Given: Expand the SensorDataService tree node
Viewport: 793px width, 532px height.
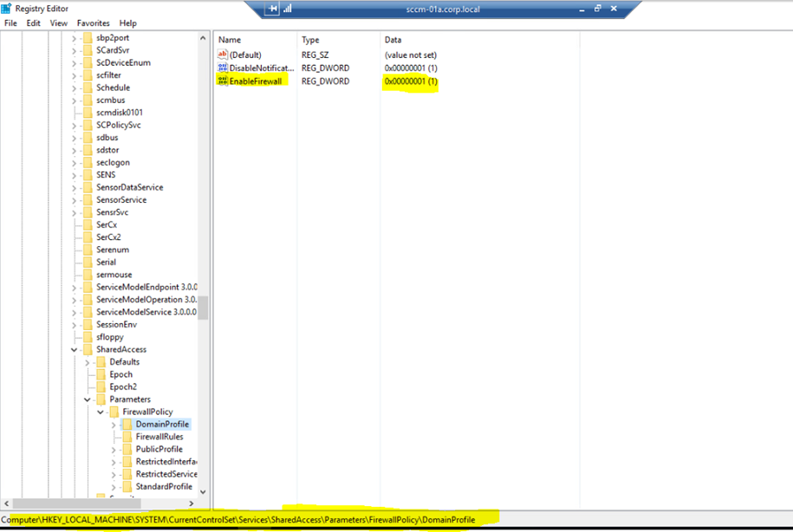Looking at the screenshot, I should point(74,188).
